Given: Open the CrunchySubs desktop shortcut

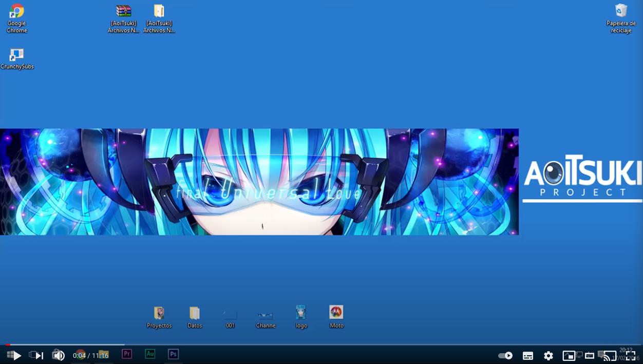Looking at the screenshot, I should click(16, 59).
